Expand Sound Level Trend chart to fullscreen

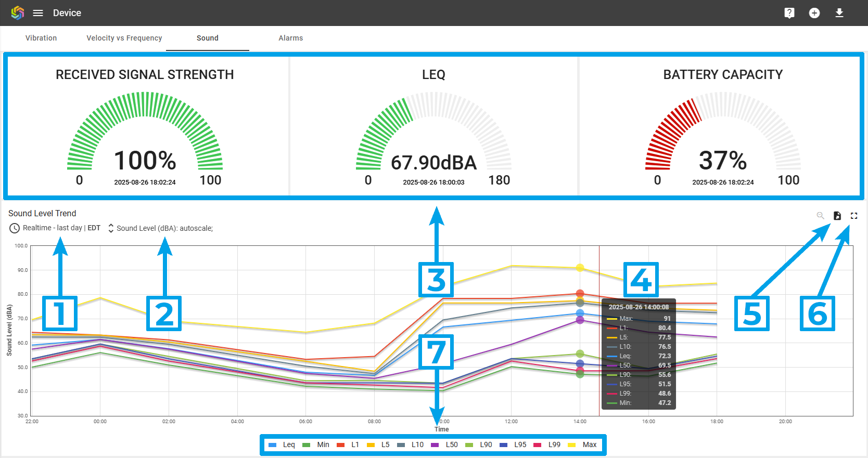click(853, 215)
